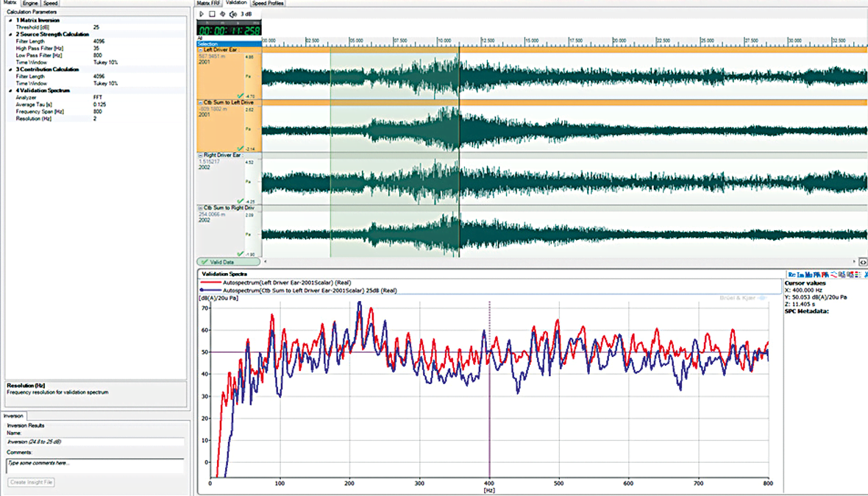Click the double-arrow zoom fit button
The image size is (868, 496).
[863, 261]
